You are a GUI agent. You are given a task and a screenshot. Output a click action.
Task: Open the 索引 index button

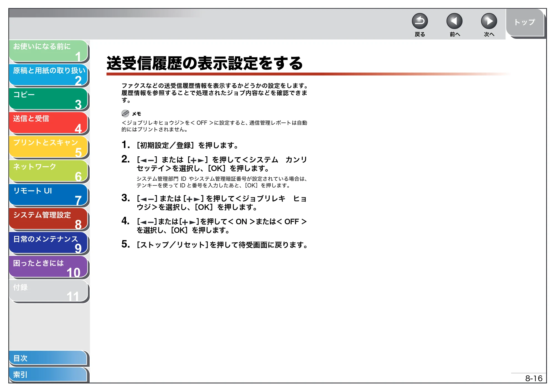pos(48,375)
